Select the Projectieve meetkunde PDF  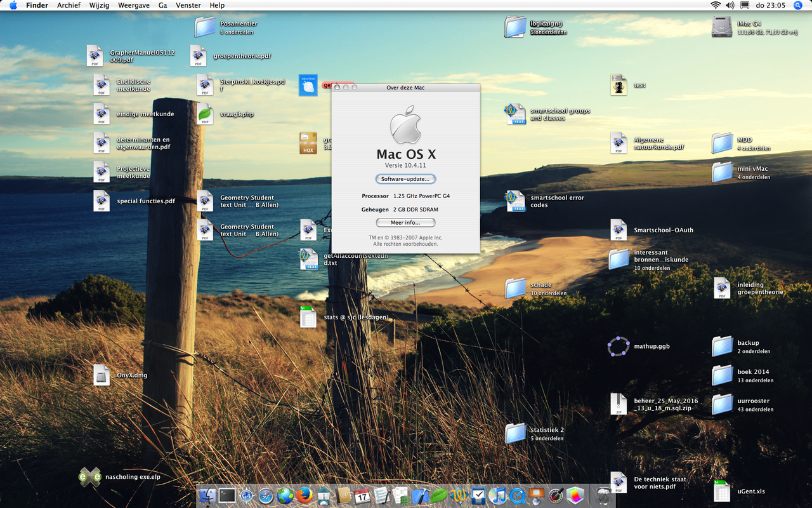[101, 172]
